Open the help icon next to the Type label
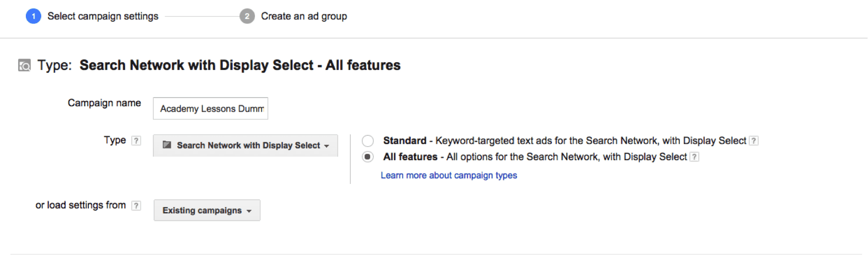Screen dimensions: 868x257 pos(136,141)
